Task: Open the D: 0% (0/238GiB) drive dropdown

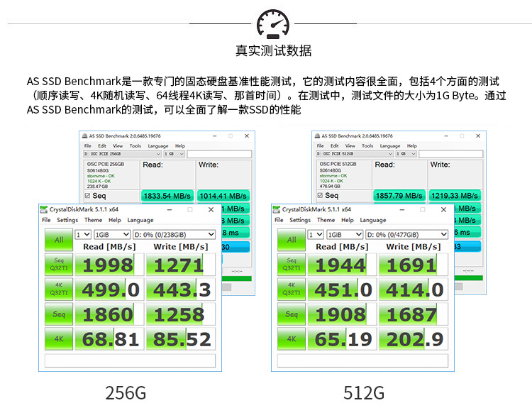Action: pyautogui.click(x=174, y=234)
